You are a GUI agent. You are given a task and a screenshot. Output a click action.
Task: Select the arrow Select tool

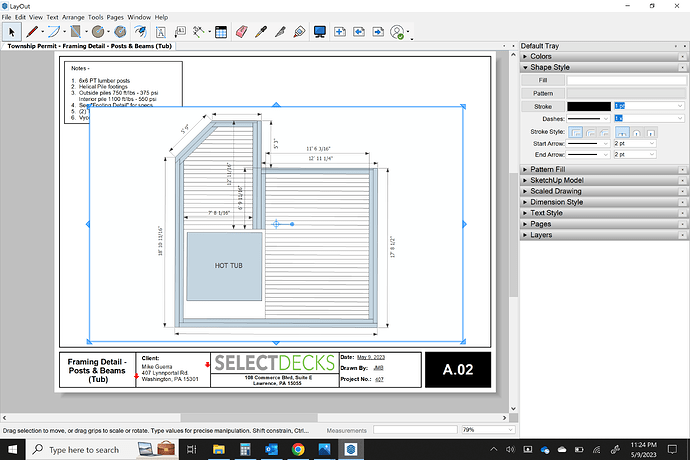pyautogui.click(x=12, y=32)
